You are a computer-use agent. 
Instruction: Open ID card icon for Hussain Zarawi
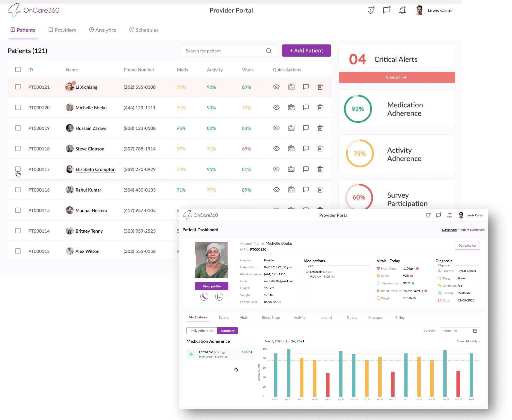coord(291,128)
